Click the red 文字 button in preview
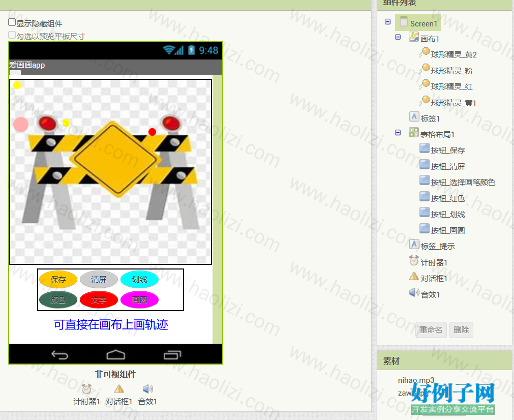 [x=99, y=299]
